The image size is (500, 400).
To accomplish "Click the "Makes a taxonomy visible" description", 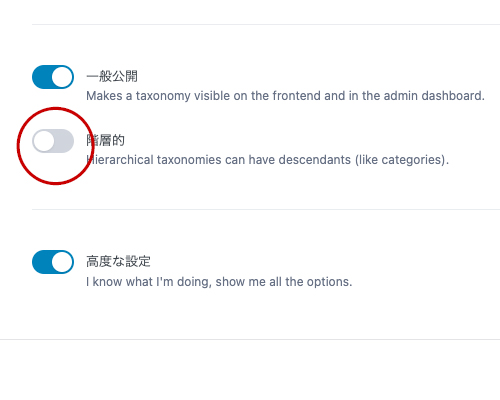I will coord(285,96).
